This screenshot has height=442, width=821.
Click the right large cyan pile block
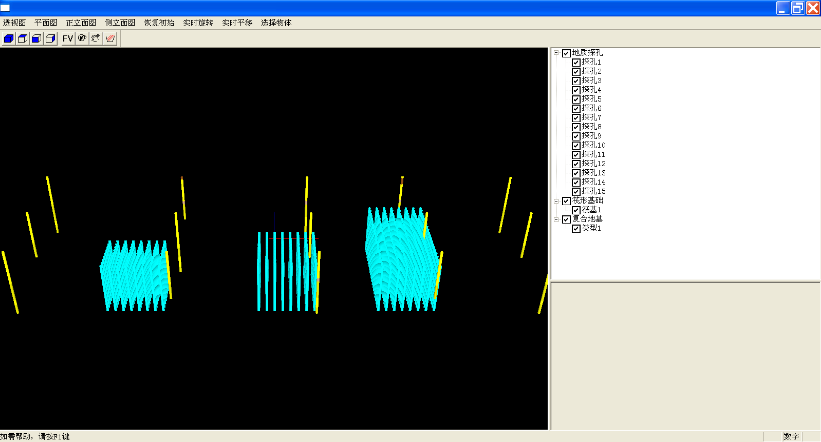401,259
